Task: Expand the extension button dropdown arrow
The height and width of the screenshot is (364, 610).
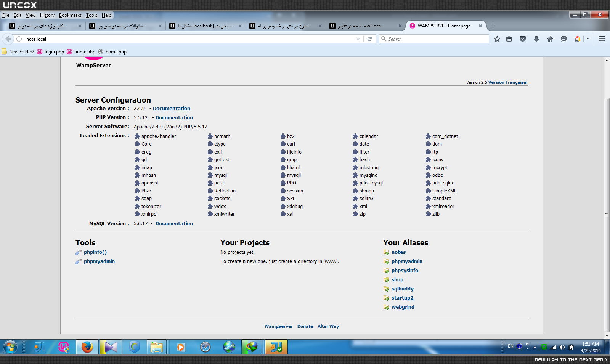Action: tap(588, 39)
